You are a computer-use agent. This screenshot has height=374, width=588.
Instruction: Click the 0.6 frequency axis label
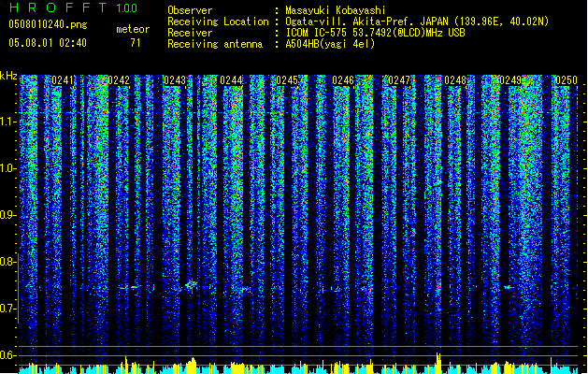(x=7, y=355)
